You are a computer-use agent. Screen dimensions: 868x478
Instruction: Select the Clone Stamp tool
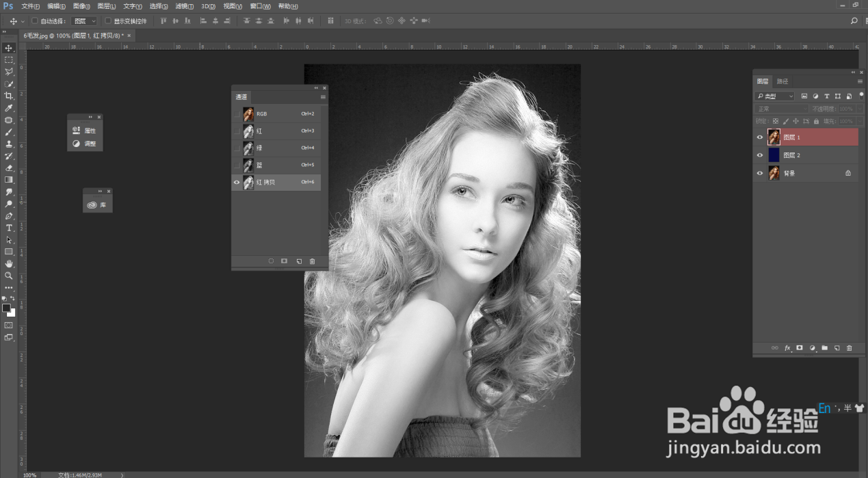(9, 143)
